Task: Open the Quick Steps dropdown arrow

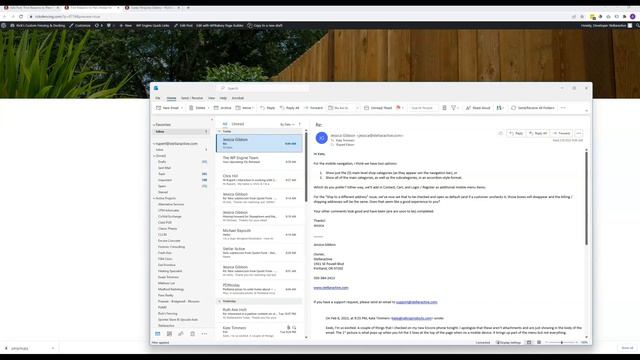Action: 357,108
